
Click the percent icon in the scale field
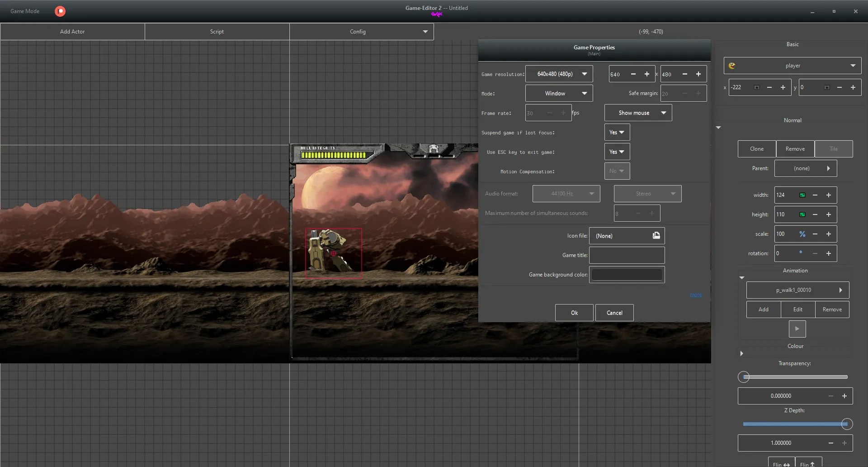(802, 234)
